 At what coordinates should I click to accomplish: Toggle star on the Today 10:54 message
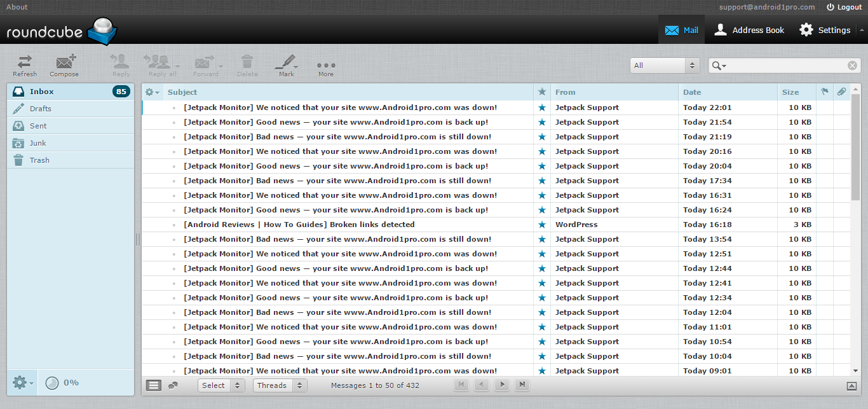tap(542, 342)
